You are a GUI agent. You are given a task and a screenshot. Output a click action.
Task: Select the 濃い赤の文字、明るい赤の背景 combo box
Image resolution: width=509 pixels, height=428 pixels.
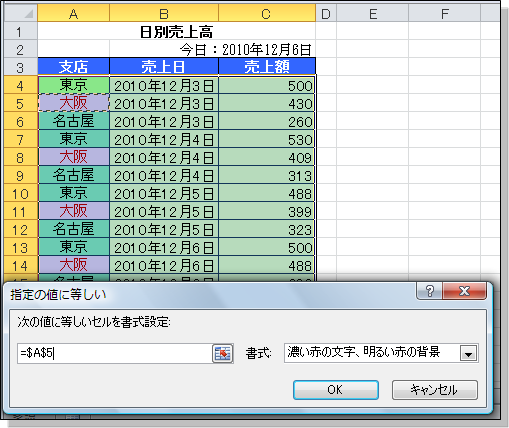click(x=381, y=353)
